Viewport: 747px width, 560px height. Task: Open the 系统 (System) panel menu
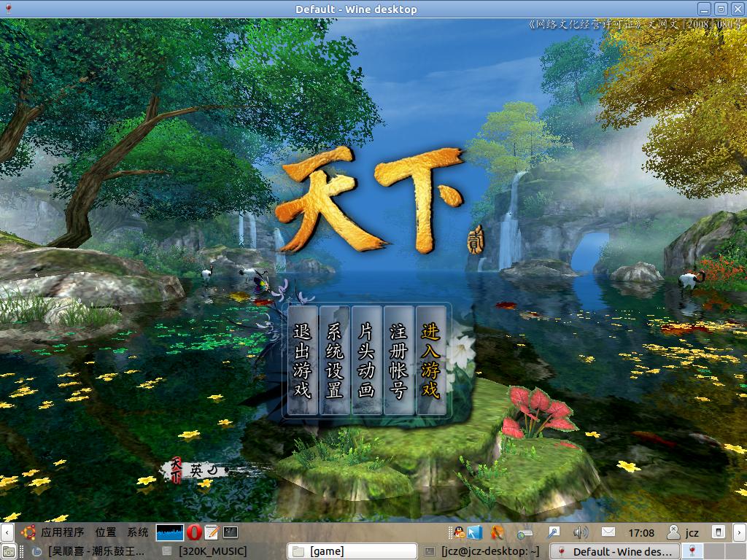[138, 532]
